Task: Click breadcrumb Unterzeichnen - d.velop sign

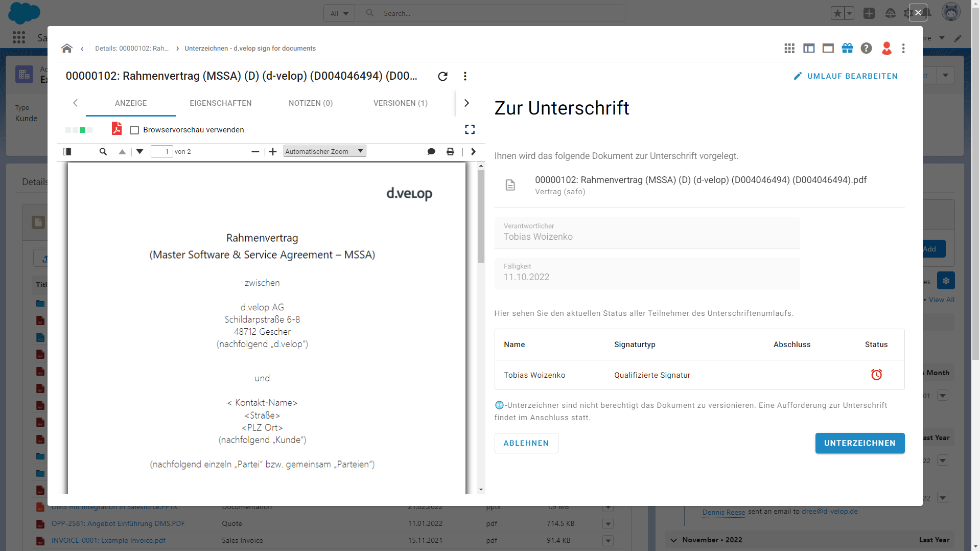Action: (250, 49)
